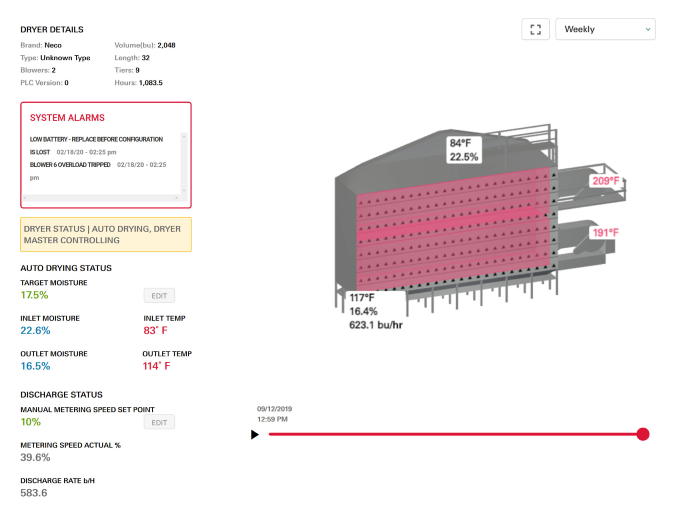Click the metering speed actual 39.6% value
Image resolution: width=686 pixels, height=517 pixels.
(35, 458)
